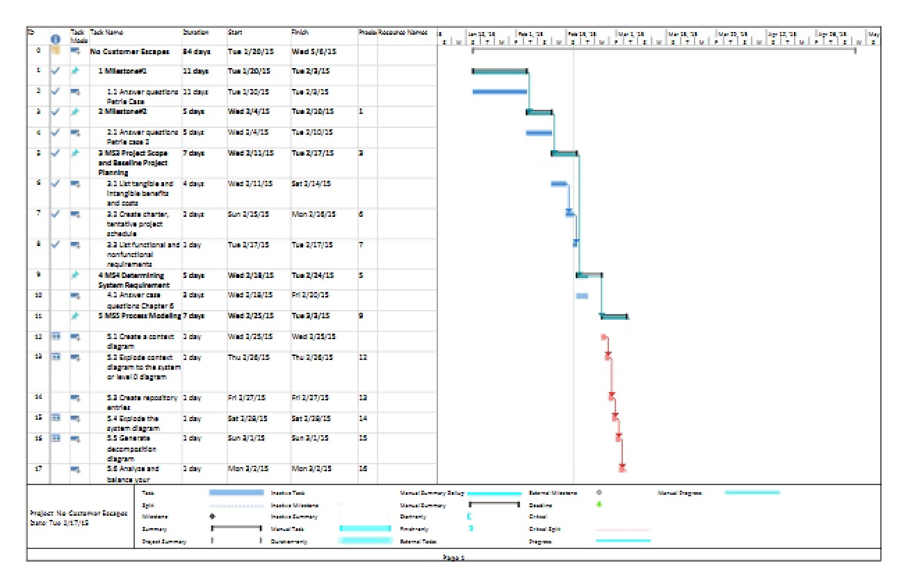Click the Start column header

(234, 32)
